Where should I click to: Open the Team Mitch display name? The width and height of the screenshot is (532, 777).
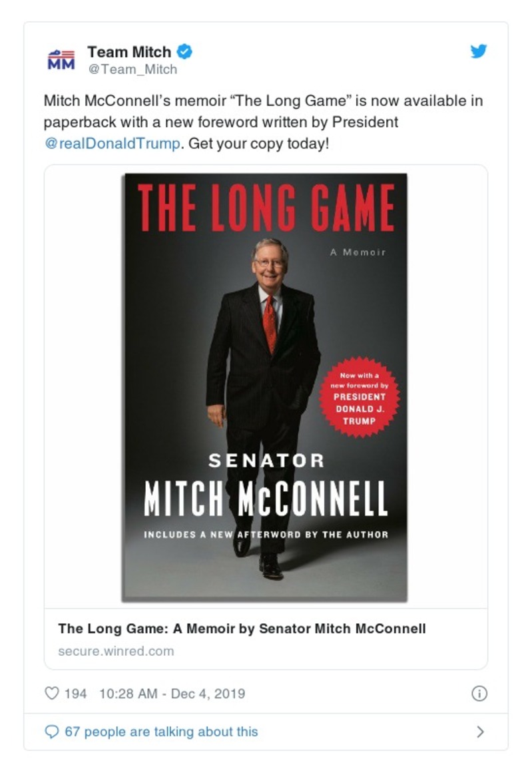click(x=129, y=51)
